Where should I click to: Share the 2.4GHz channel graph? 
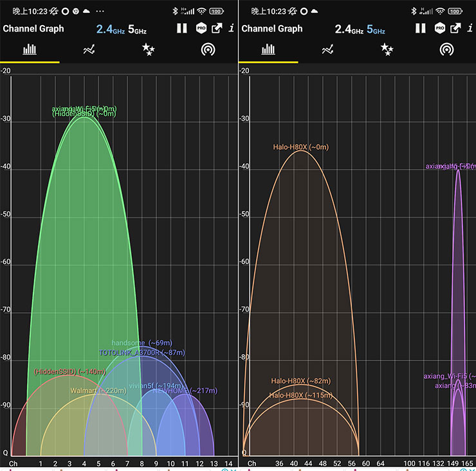pyautogui.click(x=217, y=28)
